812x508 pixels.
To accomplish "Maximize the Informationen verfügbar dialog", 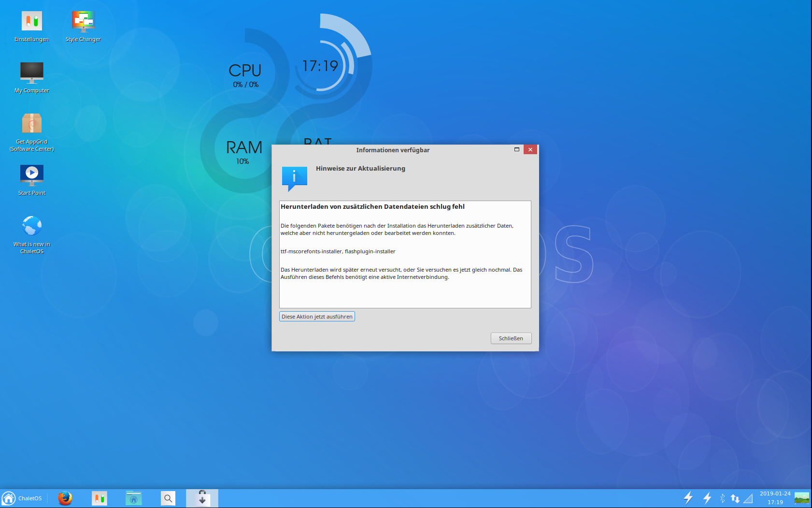I will point(517,150).
